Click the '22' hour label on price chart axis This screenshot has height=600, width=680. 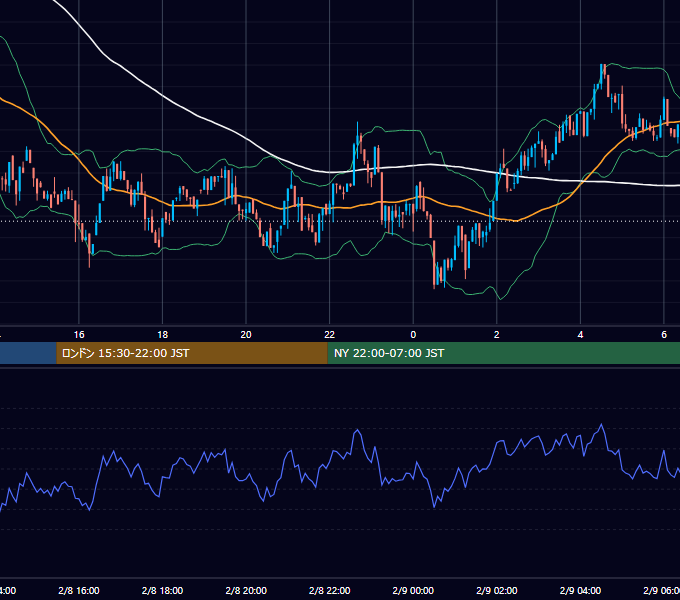coord(330,335)
